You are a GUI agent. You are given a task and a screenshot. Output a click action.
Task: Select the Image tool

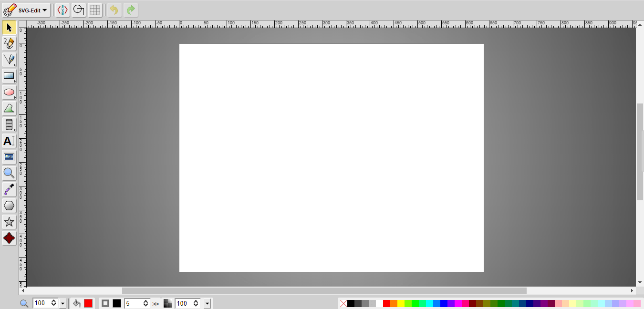pos(9,157)
